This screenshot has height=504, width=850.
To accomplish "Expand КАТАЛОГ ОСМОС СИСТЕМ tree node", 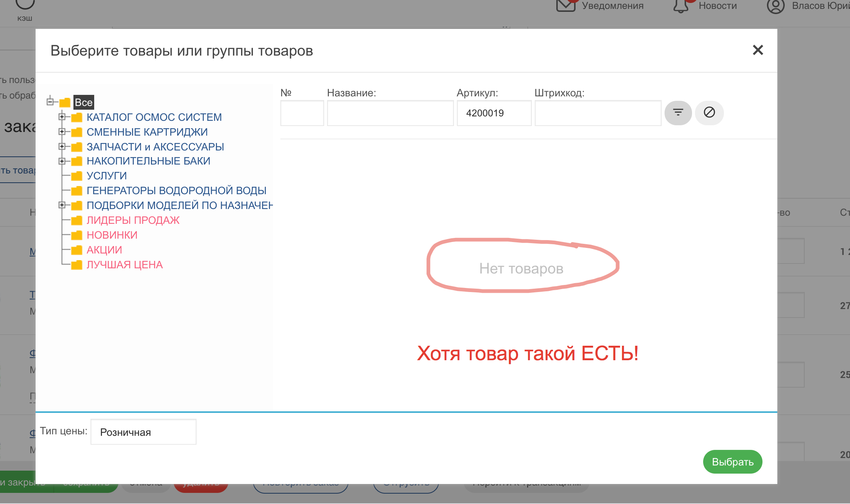I will pos(62,117).
